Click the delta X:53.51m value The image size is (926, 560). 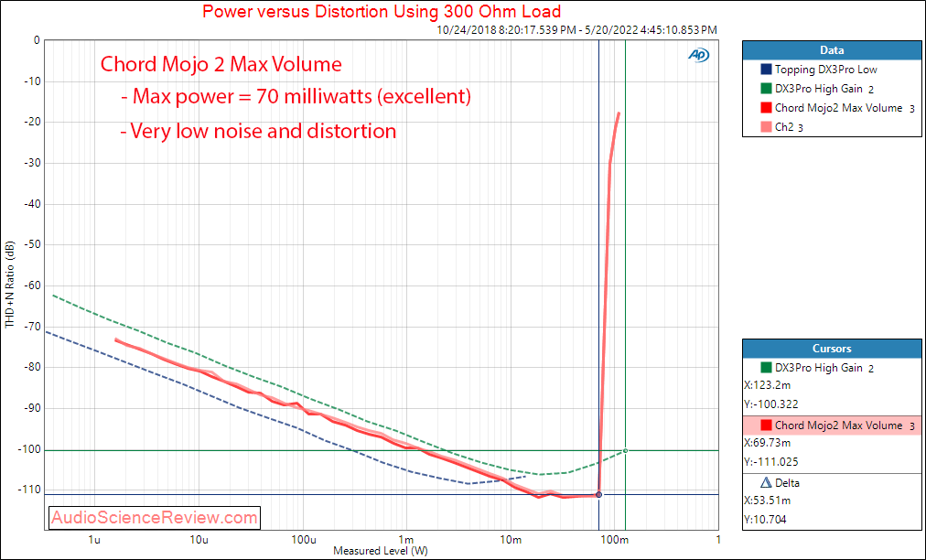[x=768, y=501]
